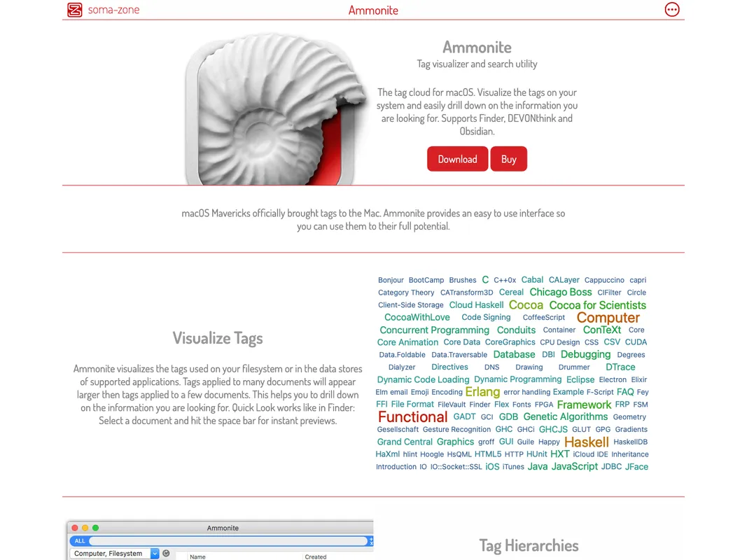Viewport: 747px width, 560px height.
Task: Click the x clear icon in the search bar
Action: pos(371,543)
